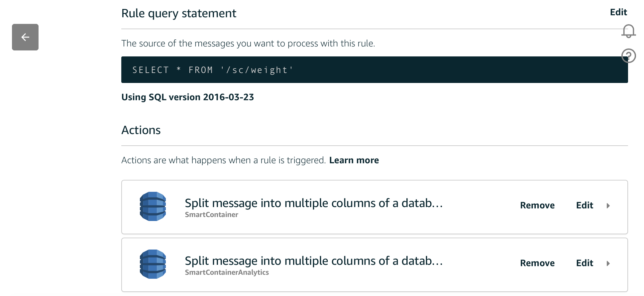The image size is (644, 296).
Task: Click the back arrow button
Action: coord(25,37)
